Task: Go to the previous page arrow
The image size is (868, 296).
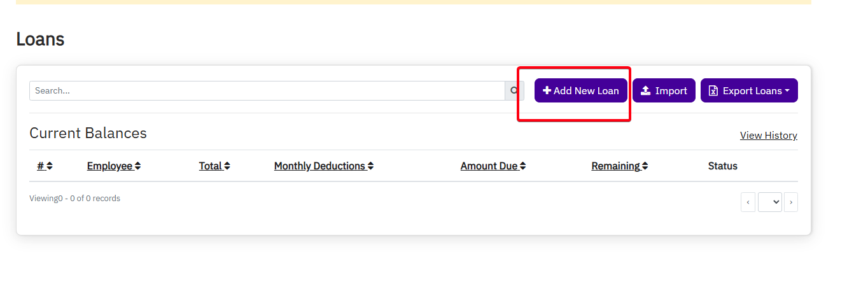Action: [748, 202]
